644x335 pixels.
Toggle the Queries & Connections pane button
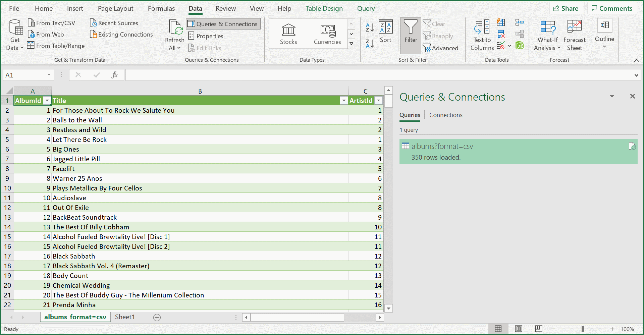(223, 24)
